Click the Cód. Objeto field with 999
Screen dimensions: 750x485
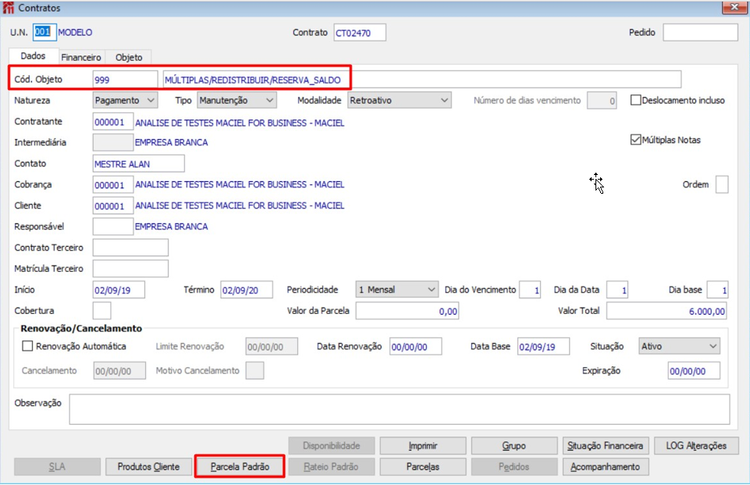(125, 79)
